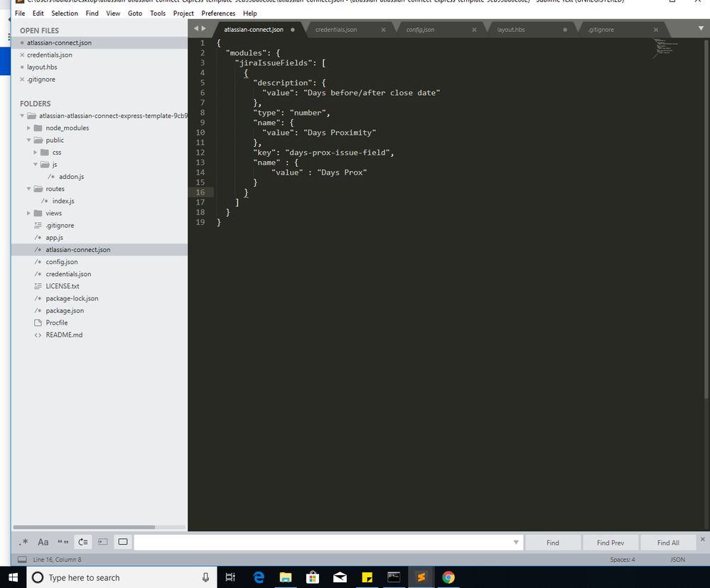Open Sticky Notes from taskbar
Viewport: 710px width, 588px height.
click(x=367, y=577)
